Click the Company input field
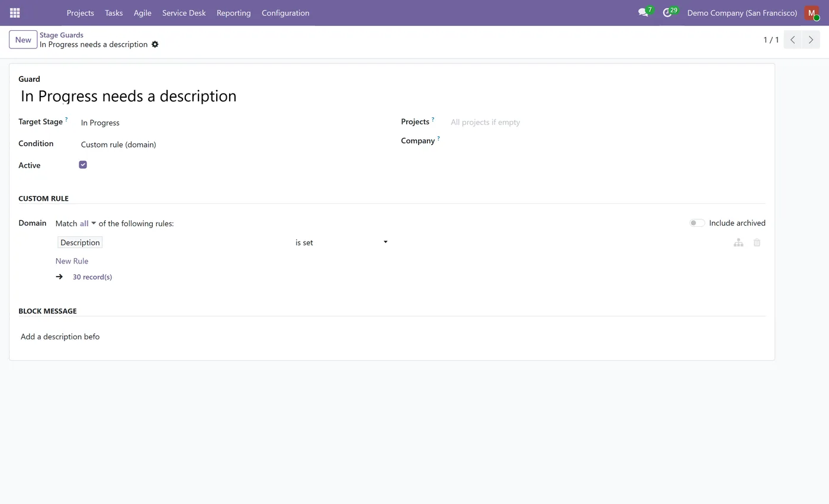Image resolution: width=829 pixels, height=504 pixels. pos(607,141)
